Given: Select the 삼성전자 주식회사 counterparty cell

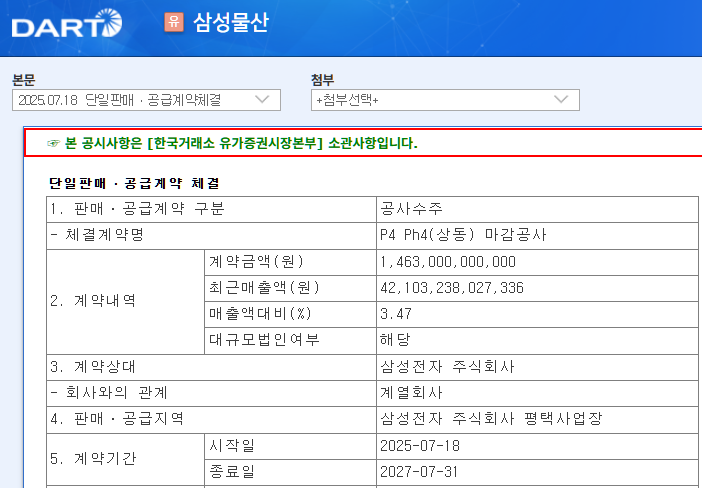Looking at the screenshot, I should (537, 367).
